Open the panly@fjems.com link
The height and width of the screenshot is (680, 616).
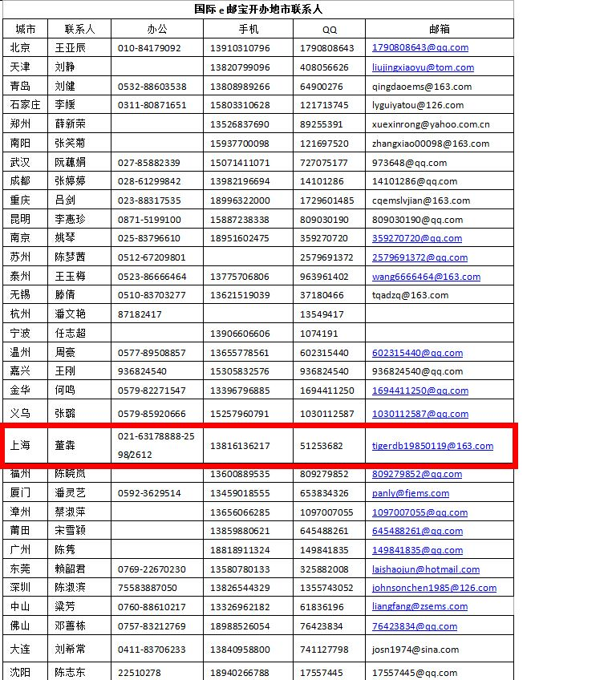[x=411, y=493]
